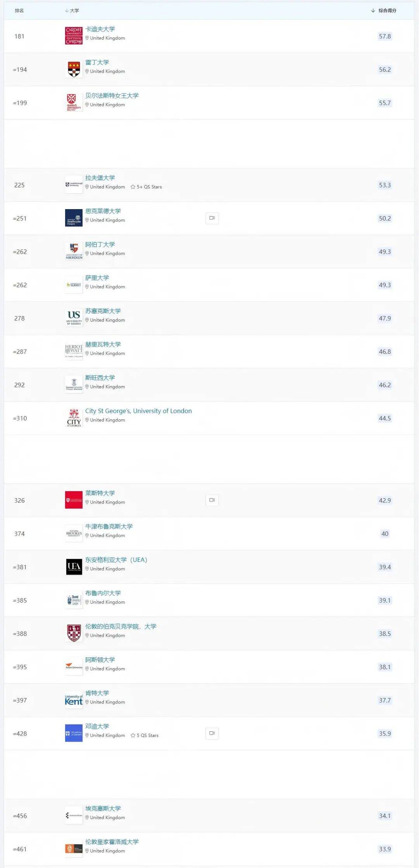Screen dimensions: 419x868
Task: Open City St George's, University of London link
Action: (139, 411)
